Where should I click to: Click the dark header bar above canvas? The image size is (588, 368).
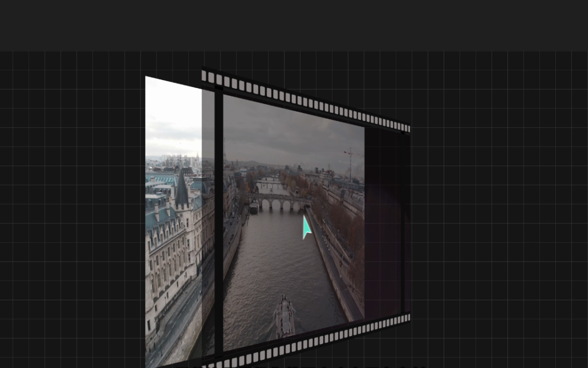coord(294,26)
